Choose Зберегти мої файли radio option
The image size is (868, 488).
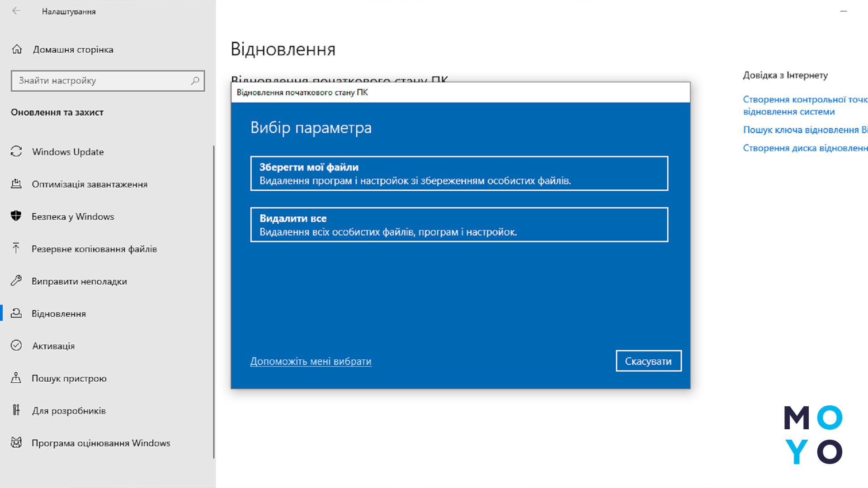[x=459, y=174]
